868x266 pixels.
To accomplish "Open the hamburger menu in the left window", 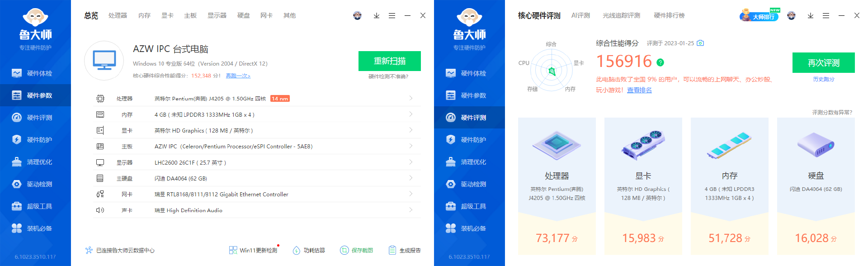I will [x=392, y=15].
